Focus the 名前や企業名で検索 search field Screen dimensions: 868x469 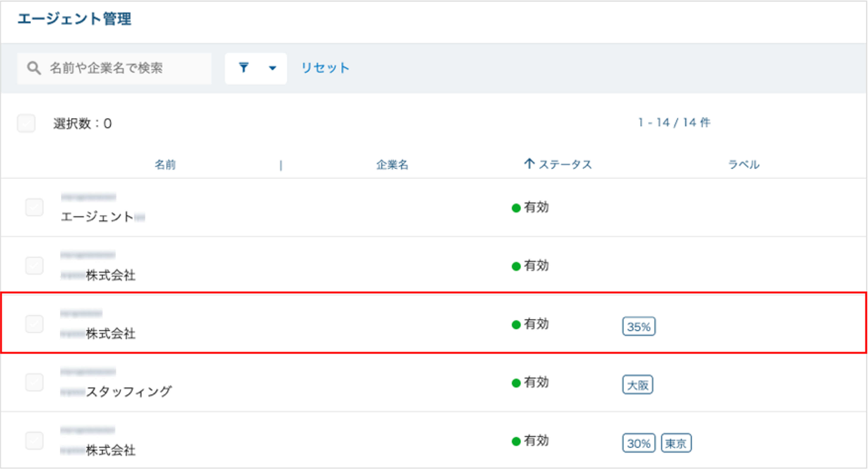click(x=114, y=68)
